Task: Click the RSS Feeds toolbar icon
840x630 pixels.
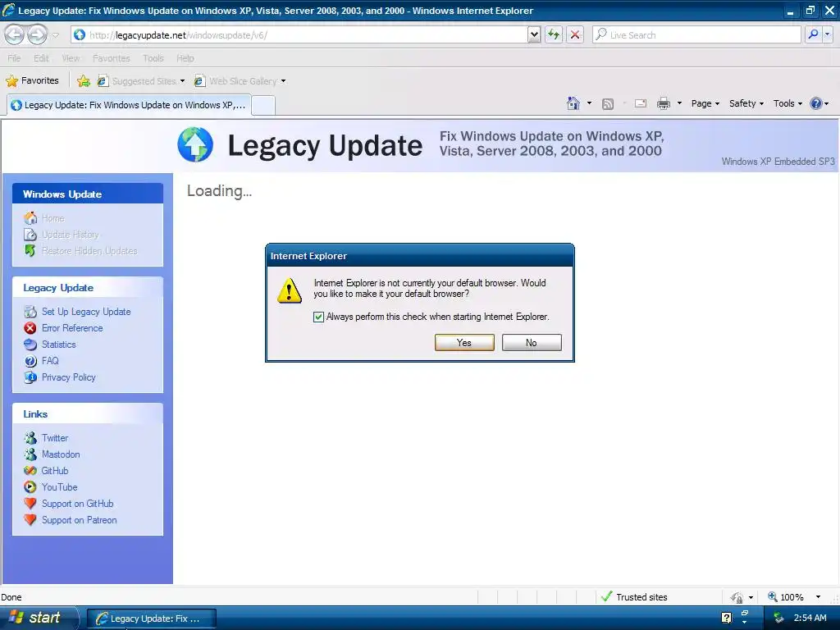Action: pyautogui.click(x=608, y=104)
